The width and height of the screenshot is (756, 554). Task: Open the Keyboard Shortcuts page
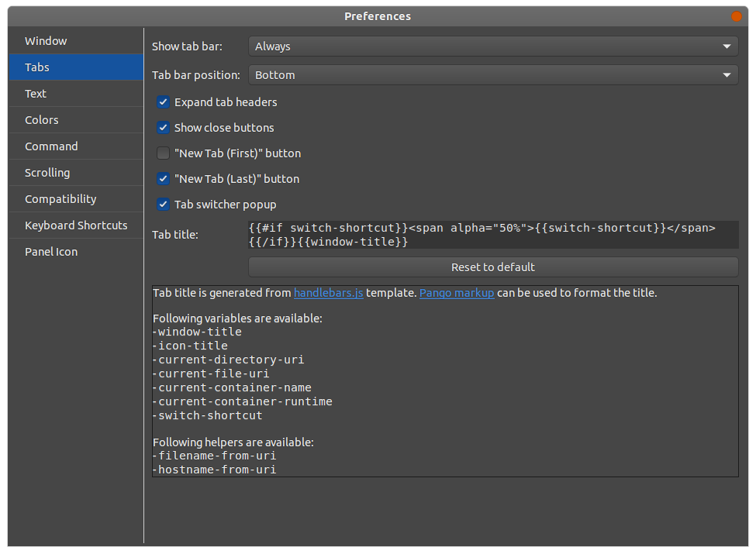[x=76, y=225]
